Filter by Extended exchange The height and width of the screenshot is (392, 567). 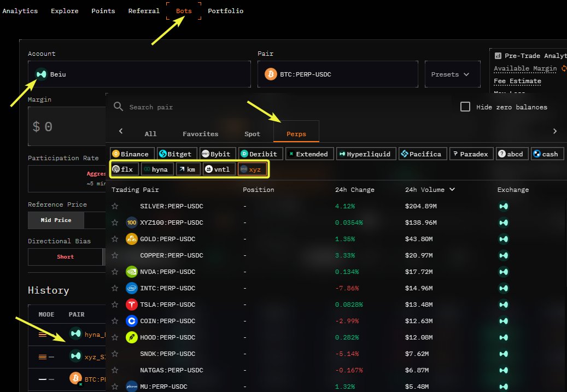[x=309, y=154]
